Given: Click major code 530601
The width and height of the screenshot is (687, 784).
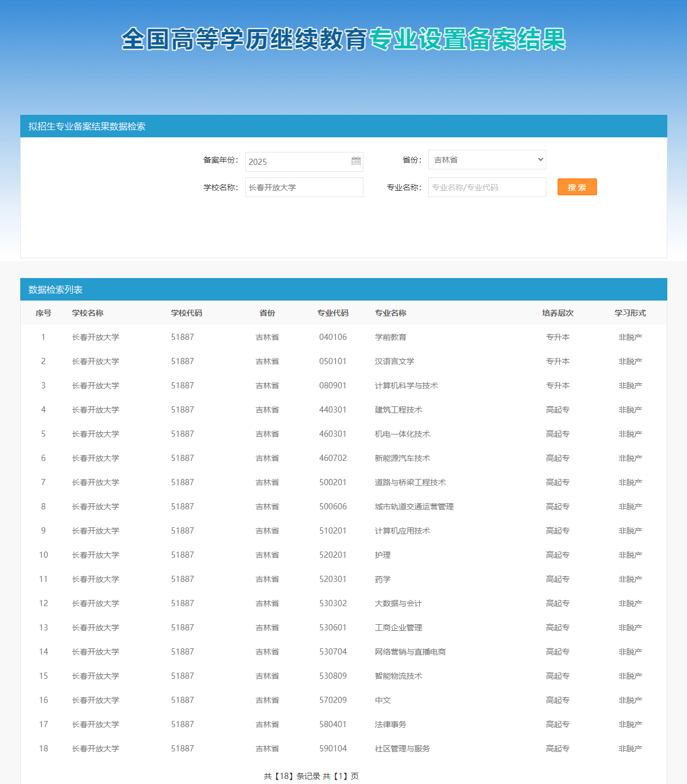Looking at the screenshot, I should (x=333, y=628).
